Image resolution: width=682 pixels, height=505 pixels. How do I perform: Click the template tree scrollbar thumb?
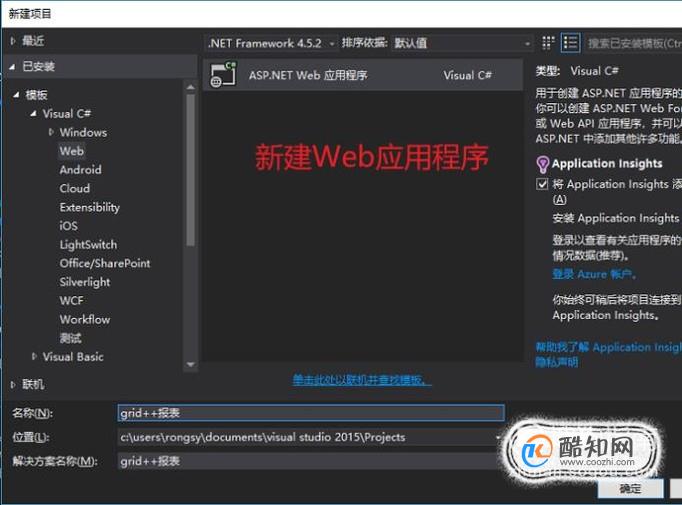click(x=191, y=171)
